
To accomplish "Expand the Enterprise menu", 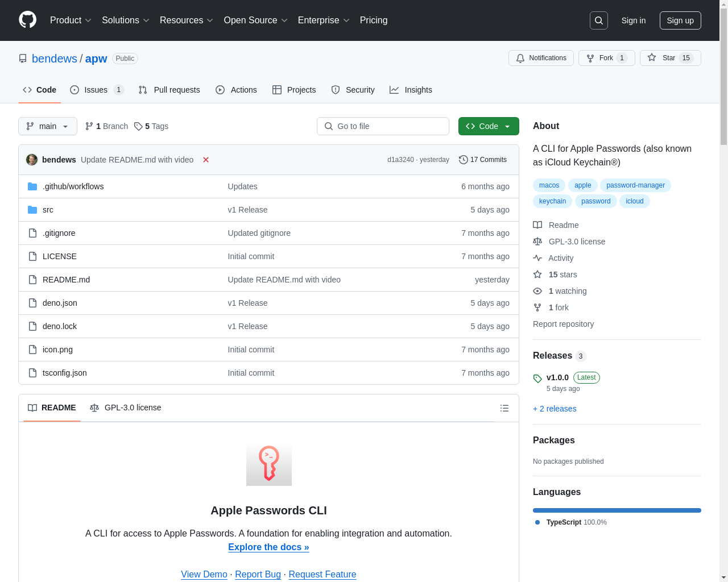I will [324, 20].
